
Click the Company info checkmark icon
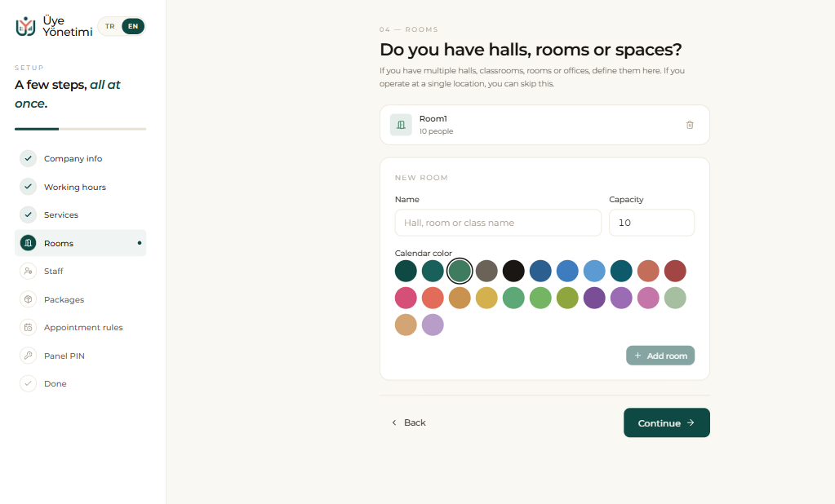point(29,158)
